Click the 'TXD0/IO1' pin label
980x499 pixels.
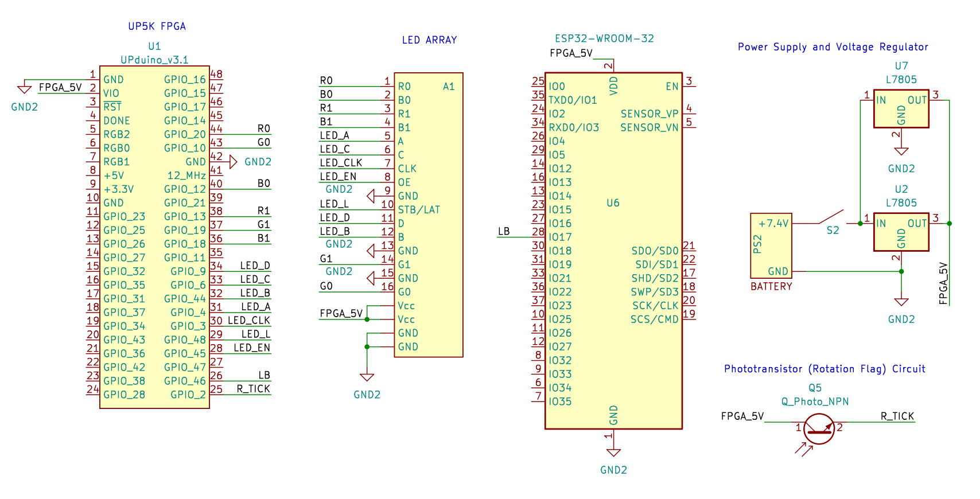click(573, 100)
